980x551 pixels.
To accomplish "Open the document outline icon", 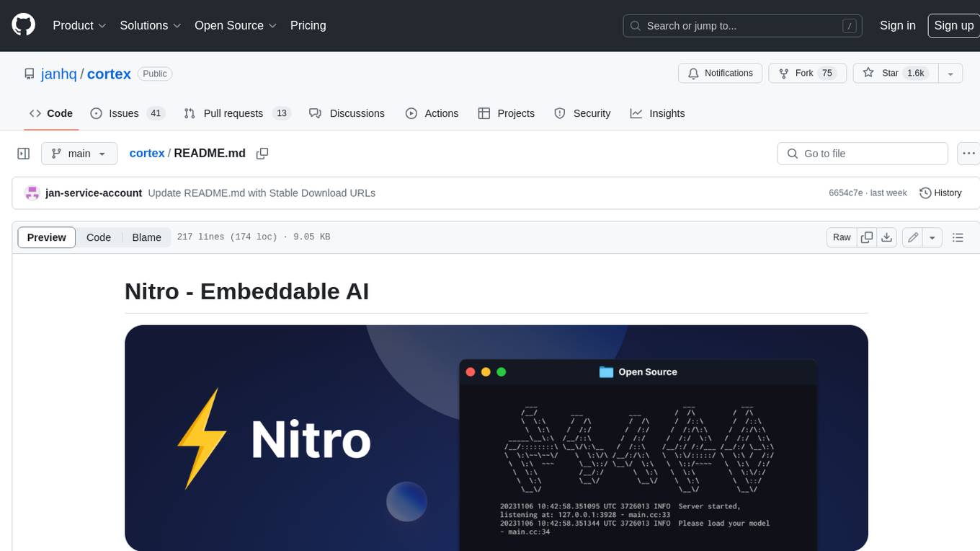I will coord(958,237).
